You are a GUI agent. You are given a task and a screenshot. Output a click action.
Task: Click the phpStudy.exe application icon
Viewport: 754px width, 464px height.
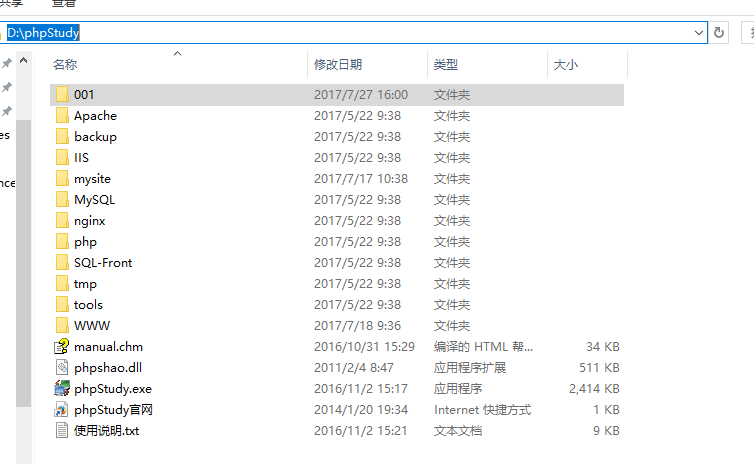62,389
